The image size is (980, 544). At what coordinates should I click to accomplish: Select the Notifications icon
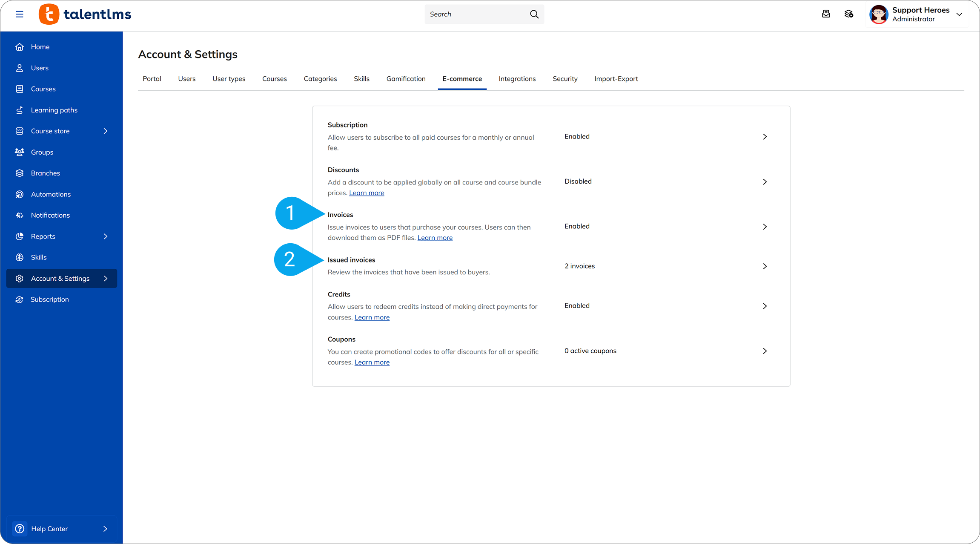(20, 215)
